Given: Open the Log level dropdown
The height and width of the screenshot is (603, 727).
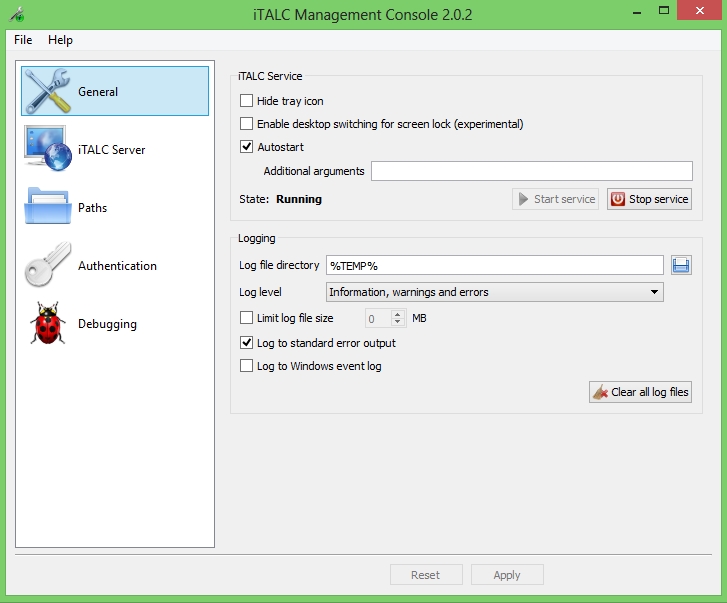Looking at the screenshot, I should tap(495, 292).
